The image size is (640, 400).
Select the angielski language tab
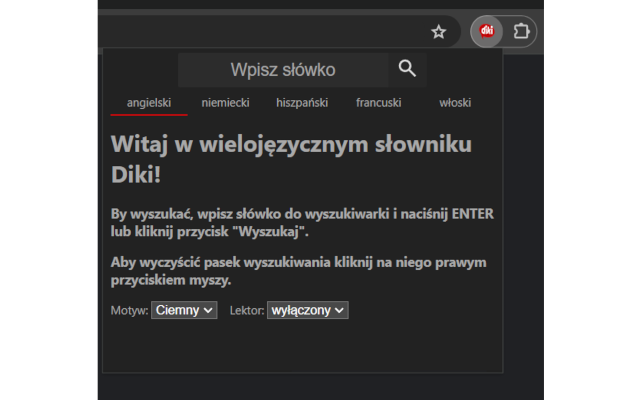tap(149, 103)
